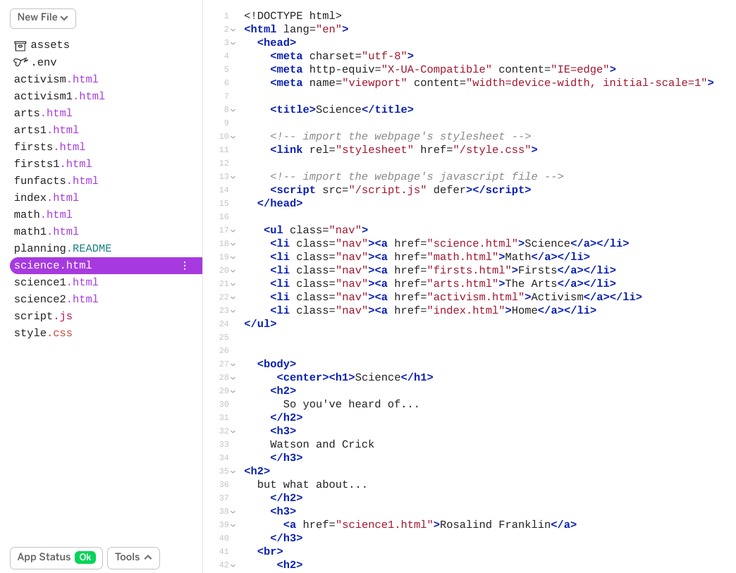
Task: Open firsts.html in the file list
Action: pyautogui.click(x=49, y=146)
